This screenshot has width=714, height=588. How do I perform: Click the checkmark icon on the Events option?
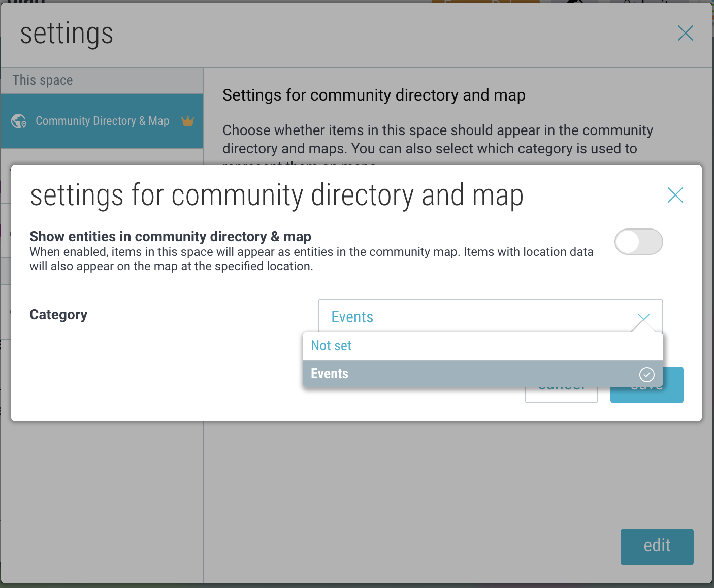646,375
